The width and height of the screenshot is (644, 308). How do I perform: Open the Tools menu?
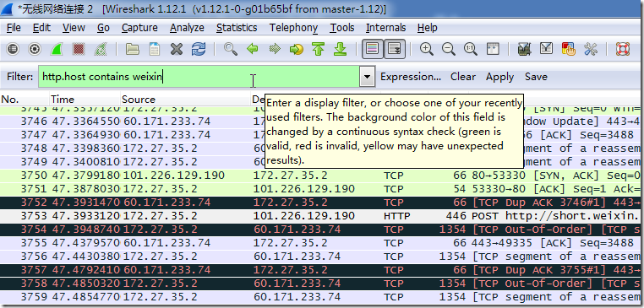pos(342,28)
